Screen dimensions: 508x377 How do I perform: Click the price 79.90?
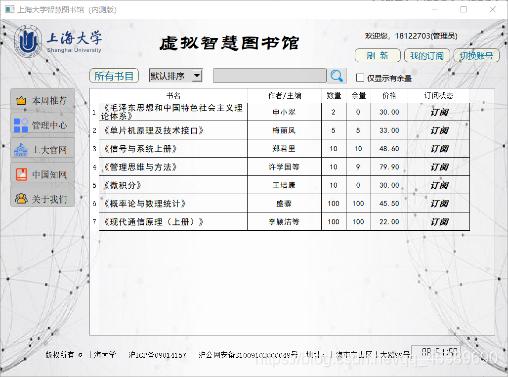coord(389,167)
